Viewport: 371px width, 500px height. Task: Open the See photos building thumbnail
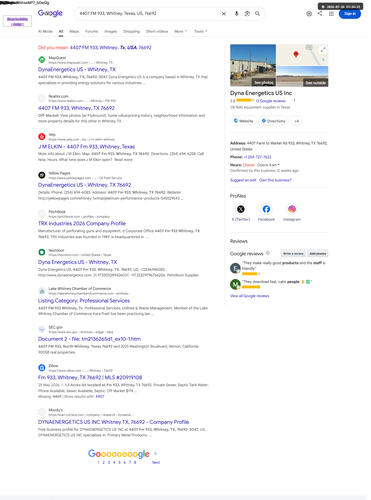(x=253, y=65)
